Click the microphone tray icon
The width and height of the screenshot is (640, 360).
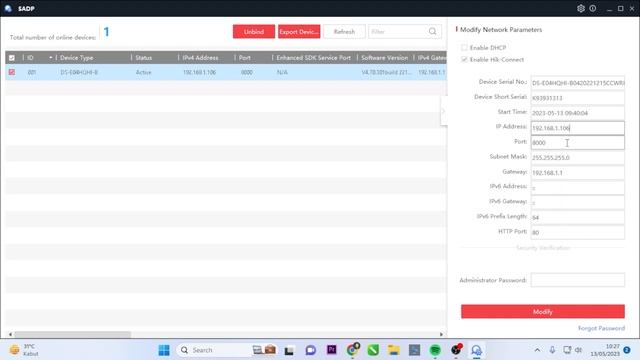(552, 350)
